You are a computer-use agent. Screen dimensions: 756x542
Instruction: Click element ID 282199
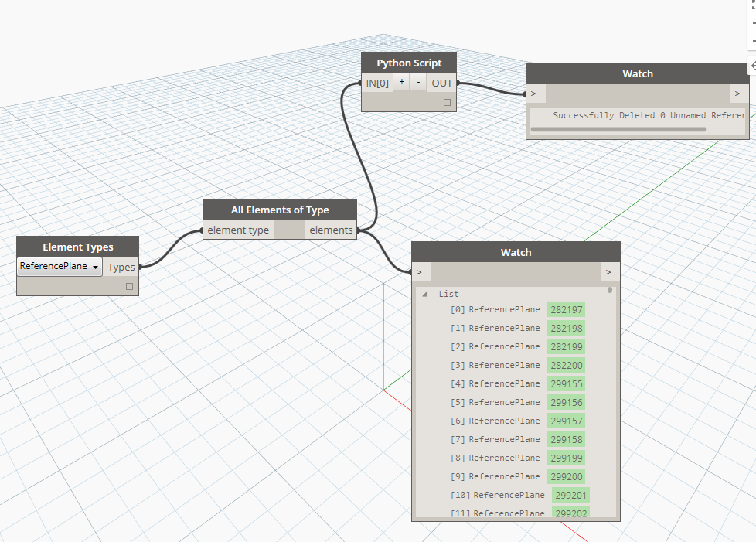566,346
